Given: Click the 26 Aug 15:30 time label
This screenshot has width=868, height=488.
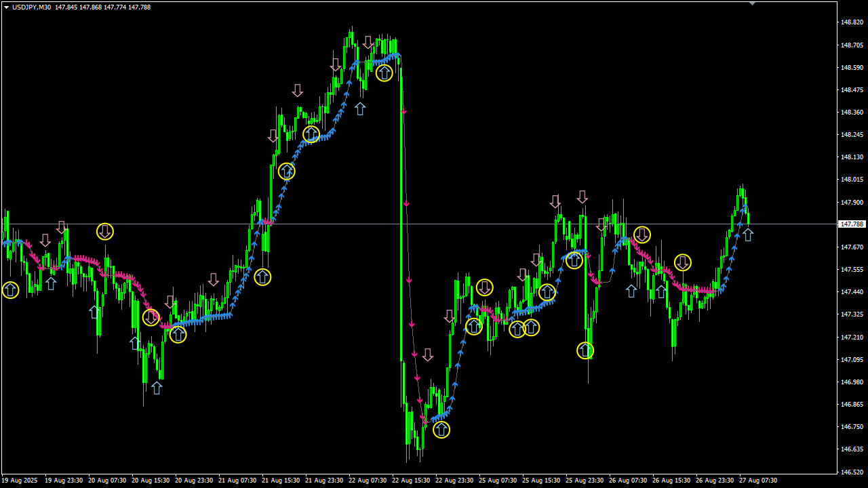Looking at the screenshot, I should pos(671,481).
